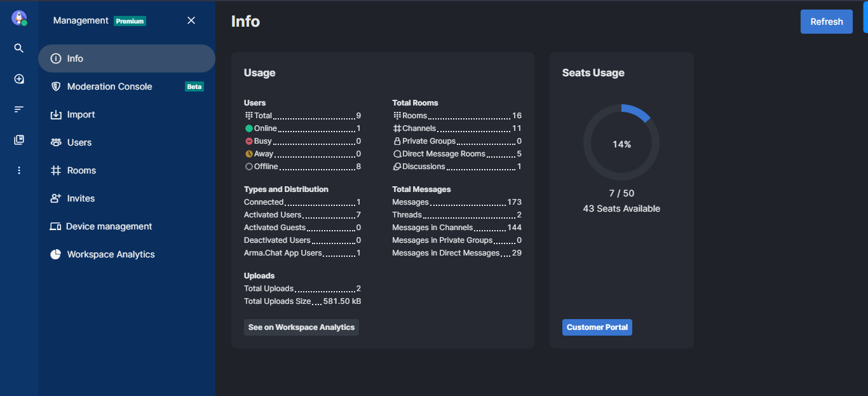Click See on Workspace Analytics button
The height and width of the screenshot is (396, 868).
click(301, 327)
